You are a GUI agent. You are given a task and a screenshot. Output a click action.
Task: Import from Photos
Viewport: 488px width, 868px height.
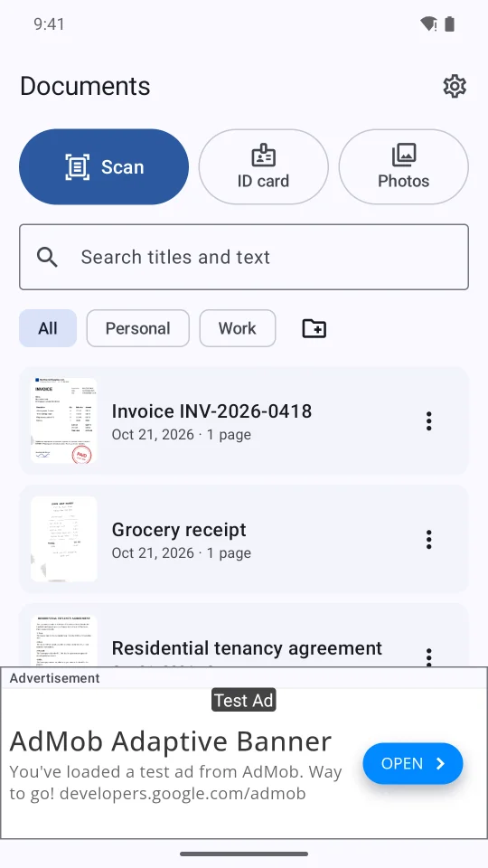(403, 166)
